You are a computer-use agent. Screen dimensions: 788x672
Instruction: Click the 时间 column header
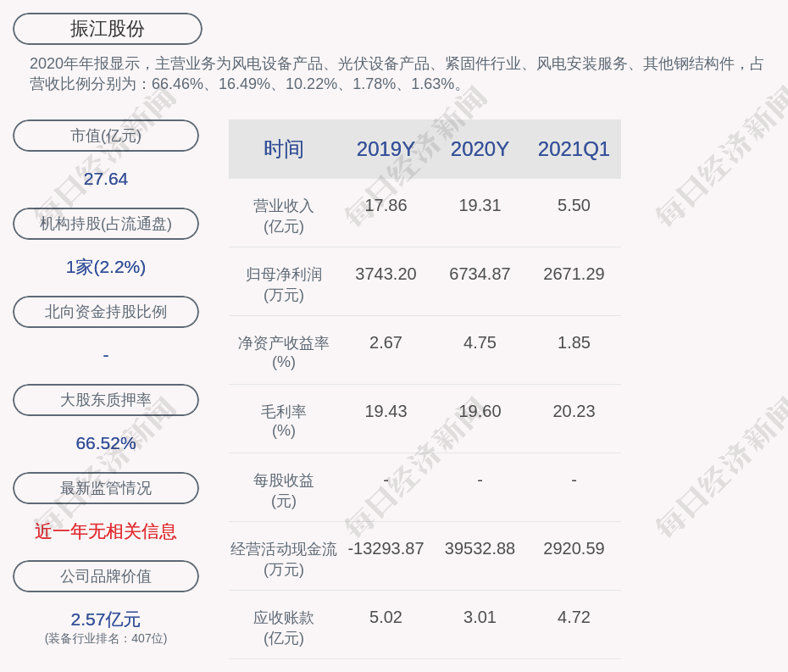[284, 149]
